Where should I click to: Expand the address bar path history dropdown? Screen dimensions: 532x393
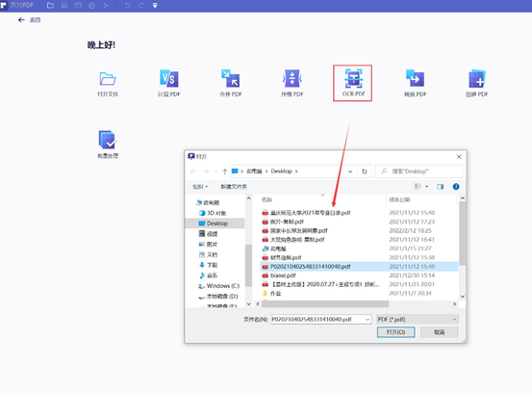(x=350, y=171)
